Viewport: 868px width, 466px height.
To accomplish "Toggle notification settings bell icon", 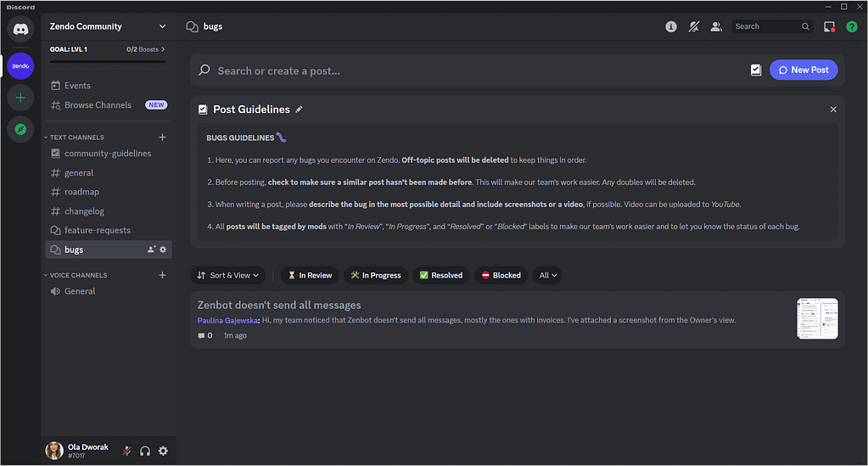I will pyautogui.click(x=693, y=26).
